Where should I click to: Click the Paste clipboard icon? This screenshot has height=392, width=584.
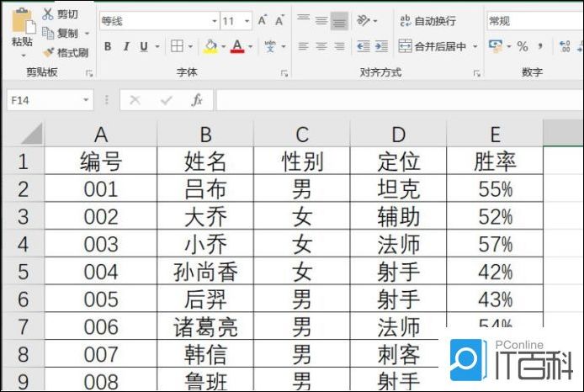click(x=23, y=21)
